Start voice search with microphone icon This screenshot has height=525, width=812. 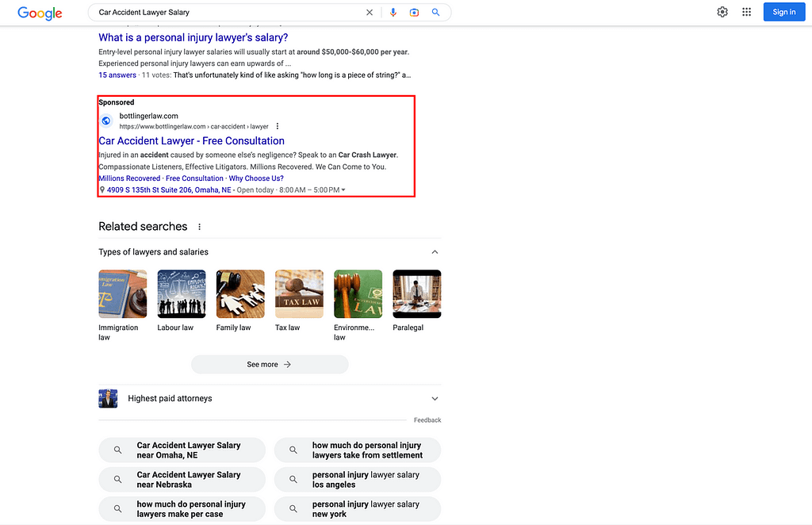(393, 13)
